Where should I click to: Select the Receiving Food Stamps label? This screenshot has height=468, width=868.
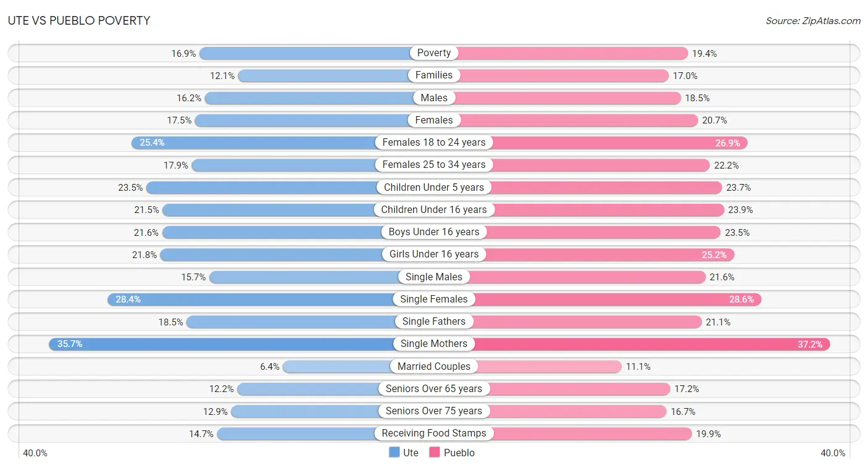(434, 433)
